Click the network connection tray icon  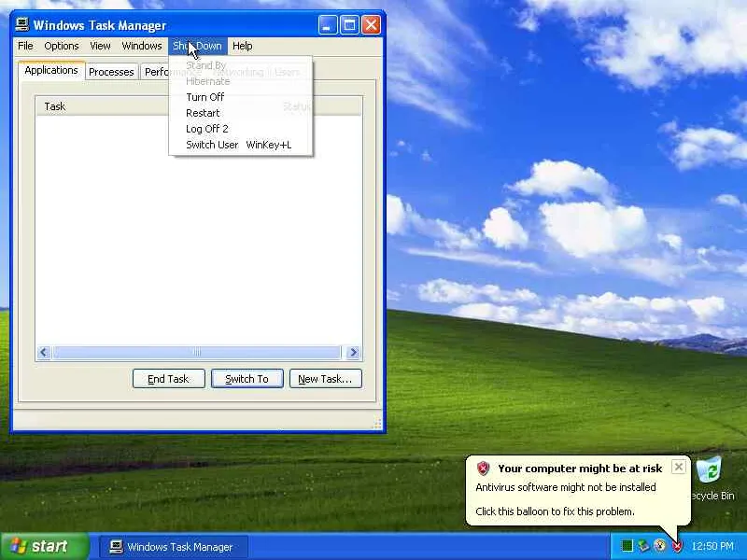pos(643,546)
